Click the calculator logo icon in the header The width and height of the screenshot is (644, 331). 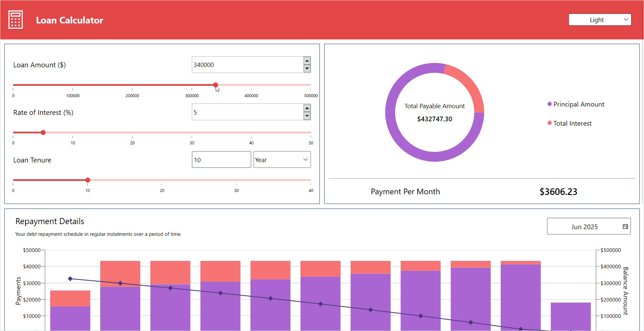click(15, 19)
